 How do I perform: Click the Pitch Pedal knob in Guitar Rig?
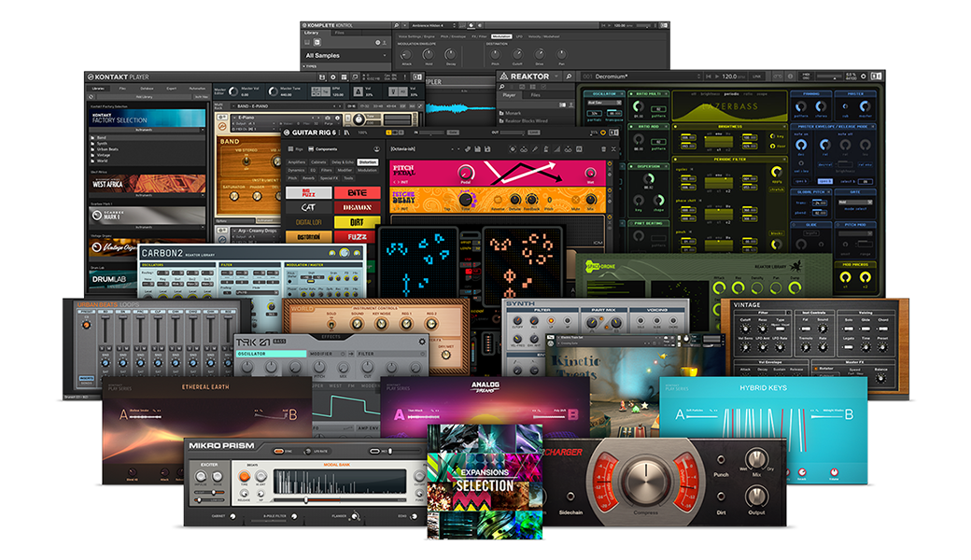tap(464, 172)
